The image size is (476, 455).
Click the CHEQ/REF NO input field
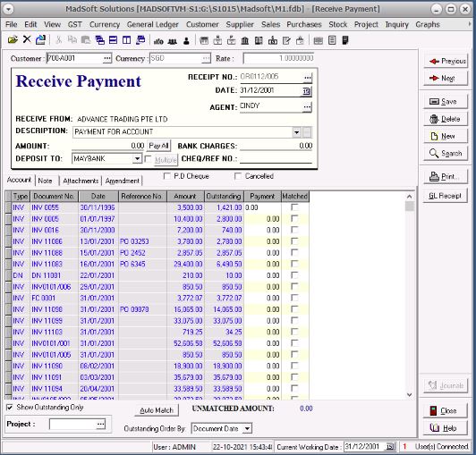(x=276, y=158)
